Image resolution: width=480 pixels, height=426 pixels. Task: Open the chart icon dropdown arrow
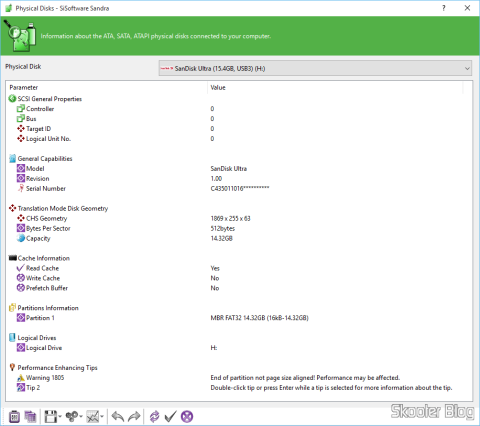coord(102,416)
